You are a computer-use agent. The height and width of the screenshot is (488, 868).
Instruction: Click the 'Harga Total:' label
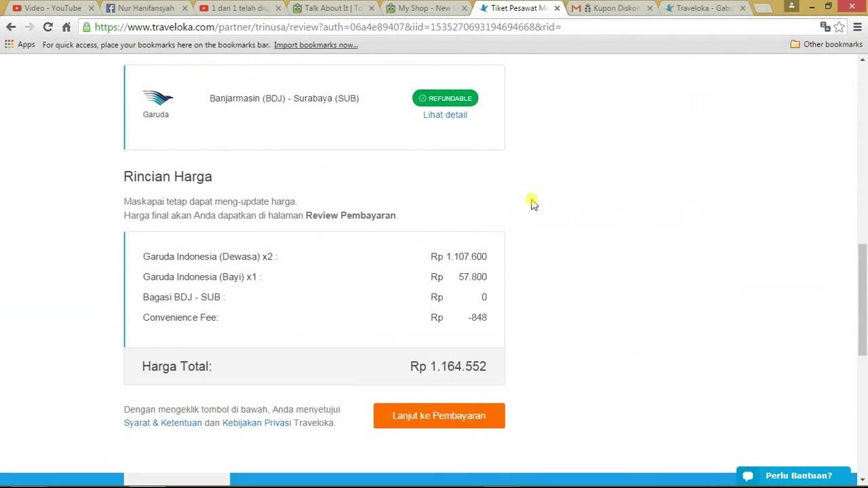pos(177,366)
